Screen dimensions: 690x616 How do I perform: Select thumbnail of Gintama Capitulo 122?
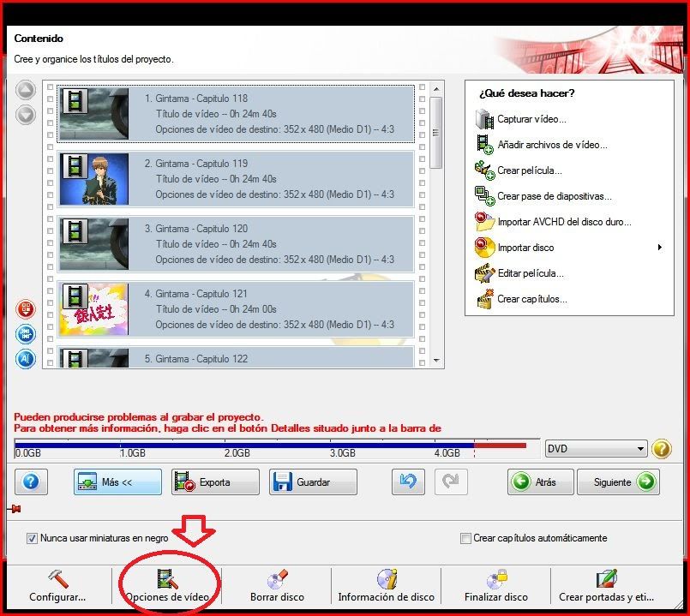tap(93, 358)
